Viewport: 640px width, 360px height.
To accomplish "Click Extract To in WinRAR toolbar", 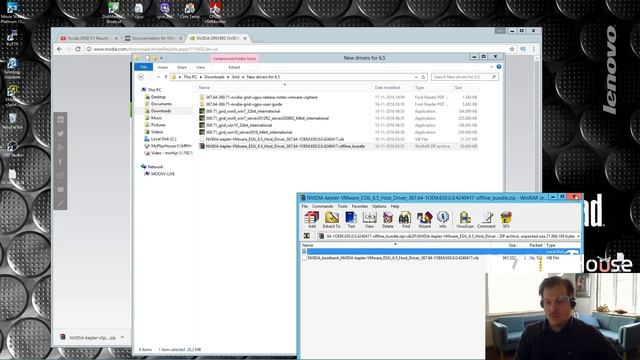I will 331,220.
